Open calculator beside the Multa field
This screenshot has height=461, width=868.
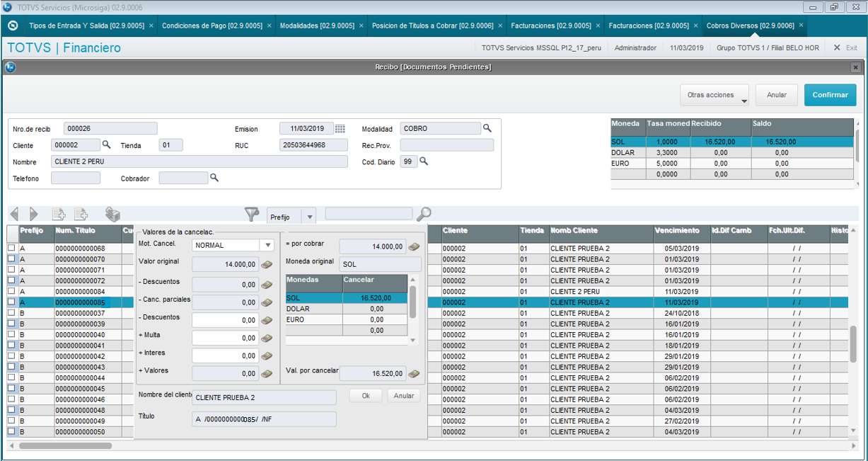coord(267,338)
